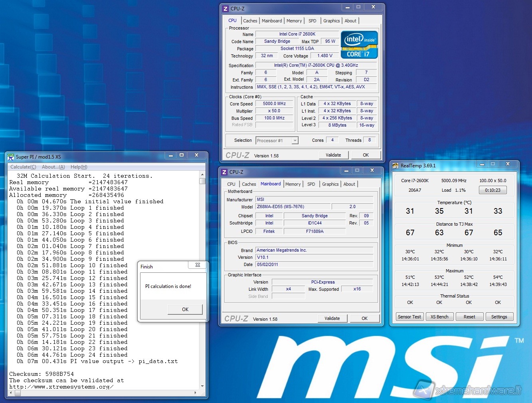Click the Intel Core i7 logo badge
This screenshot has height=403, width=532.
(x=359, y=45)
